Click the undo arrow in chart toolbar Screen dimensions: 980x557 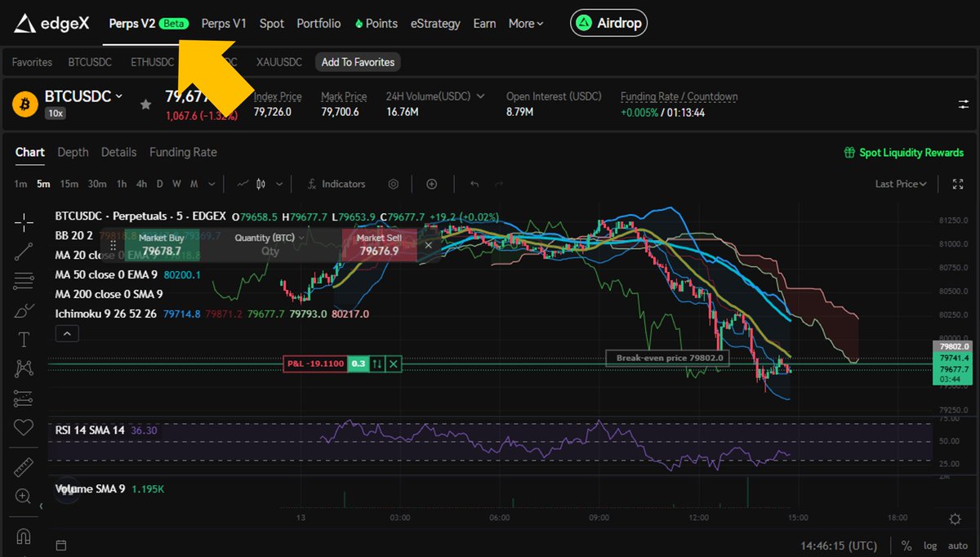[x=474, y=184]
